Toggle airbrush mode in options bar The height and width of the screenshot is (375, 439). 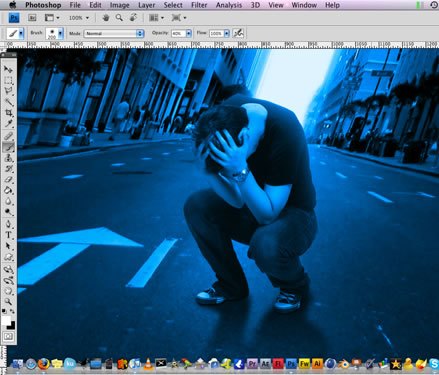(238, 33)
